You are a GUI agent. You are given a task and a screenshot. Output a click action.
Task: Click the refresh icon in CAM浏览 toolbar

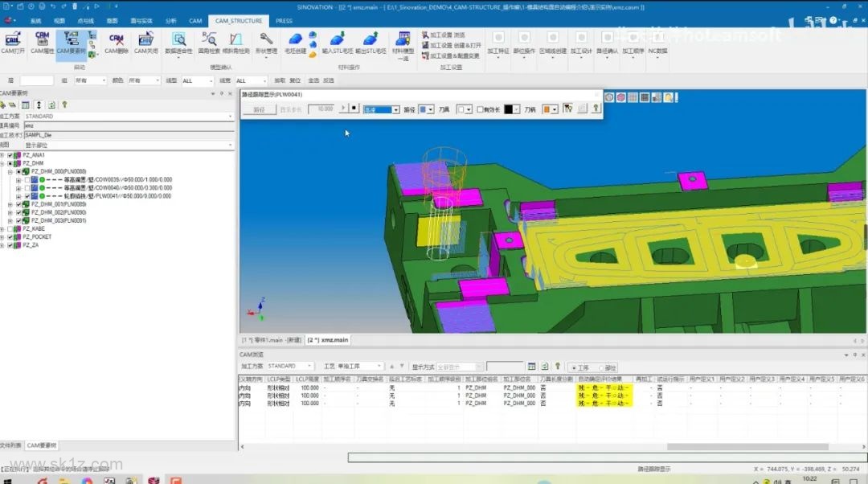tap(545, 367)
